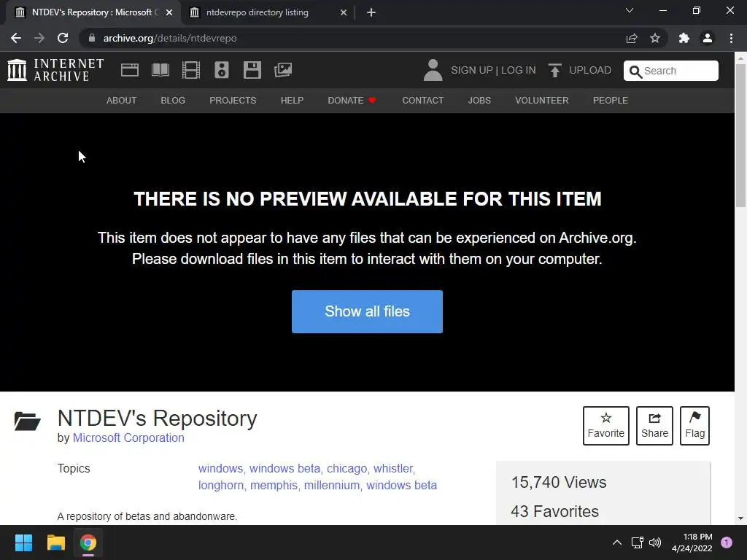Click LOG IN link
The height and width of the screenshot is (560, 747).
[x=519, y=70]
